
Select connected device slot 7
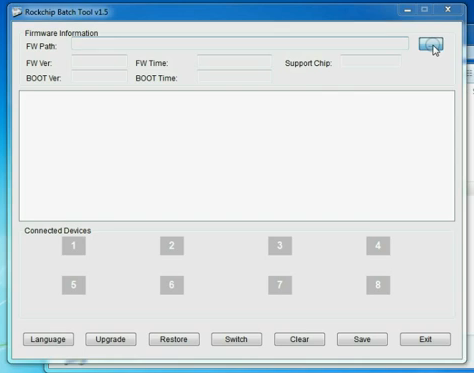coord(280,285)
